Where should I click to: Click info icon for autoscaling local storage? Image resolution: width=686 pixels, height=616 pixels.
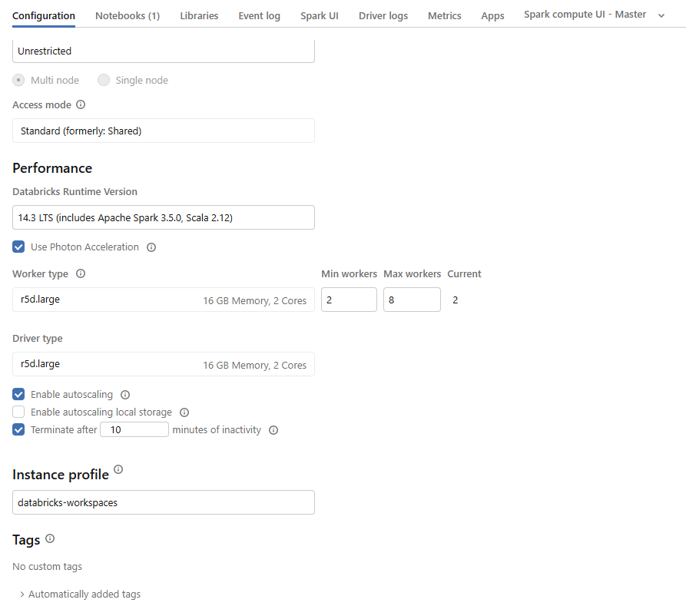[184, 412]
